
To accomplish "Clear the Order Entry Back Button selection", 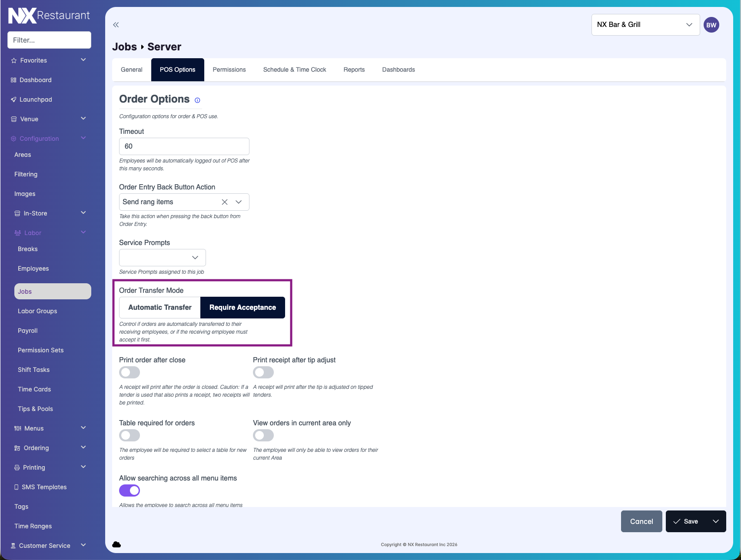I will [225, 202].
